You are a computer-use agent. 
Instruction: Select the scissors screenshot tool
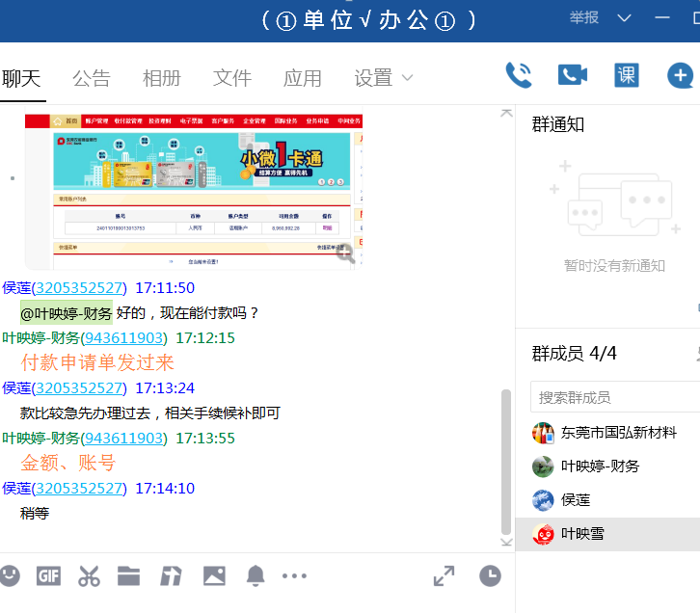point(89,576)
